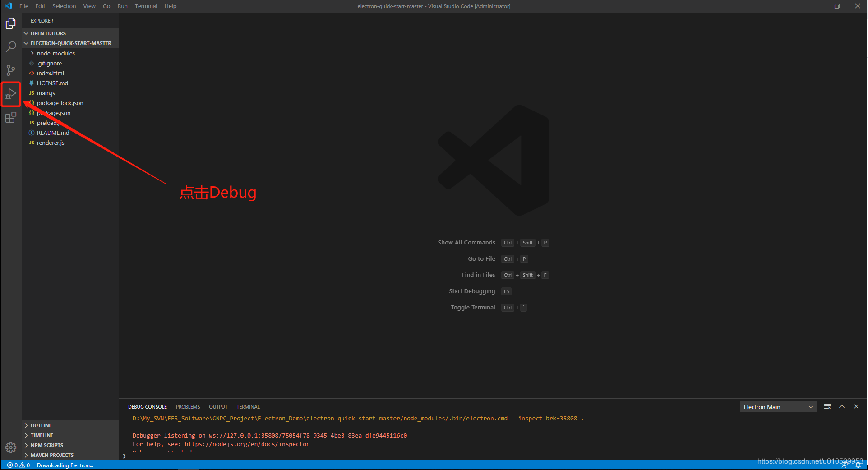Open the File menu
This screenshot has height=470, width=868.
(x=24, y=6)
